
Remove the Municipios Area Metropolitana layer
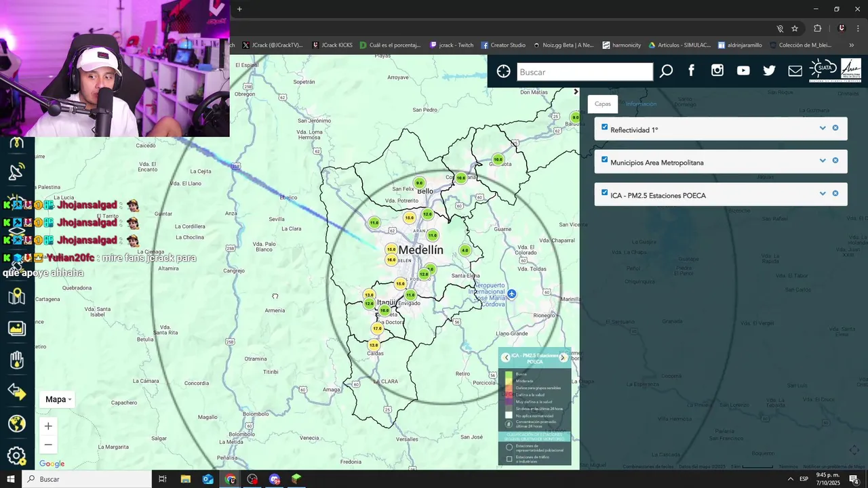coord(835,161)
